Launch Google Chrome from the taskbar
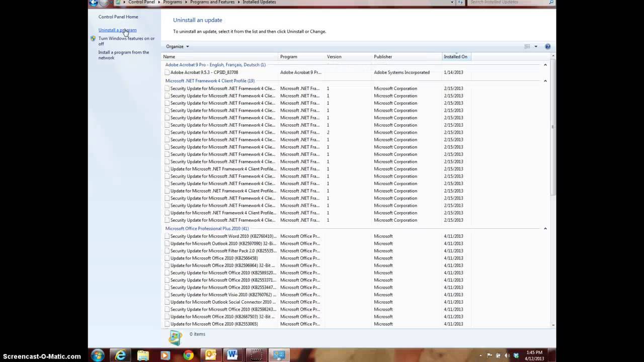This screenshot has width=644, height=362. tap(188, 355)
